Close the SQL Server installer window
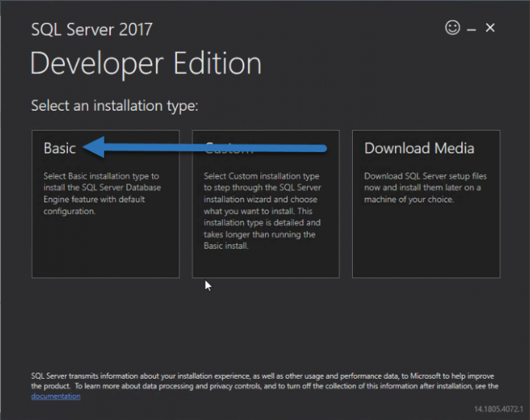 coord(490,27)
